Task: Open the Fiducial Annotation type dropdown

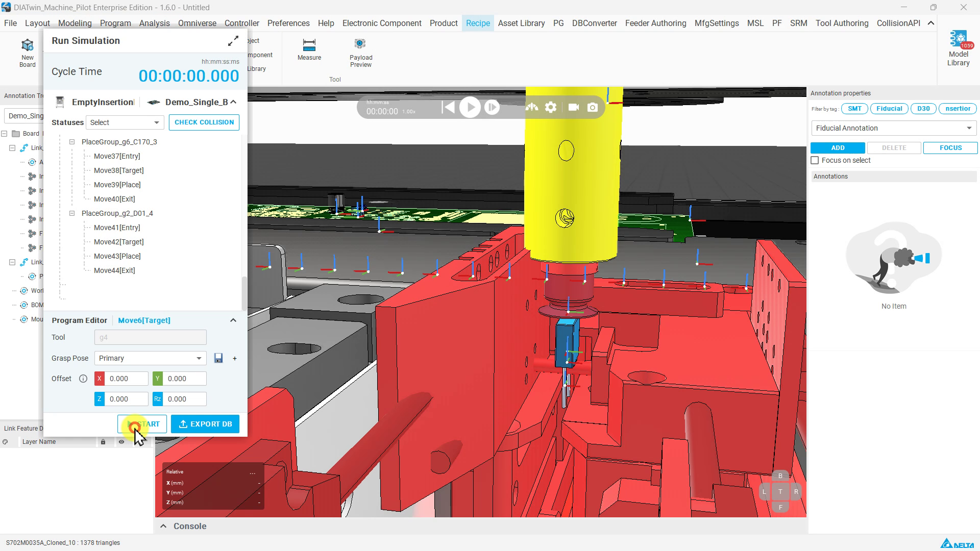Action: pos(894,128)
